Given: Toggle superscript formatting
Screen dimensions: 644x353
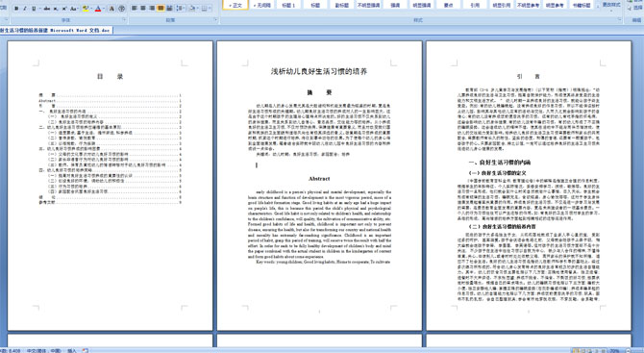Looking at the screenshot, I should [x=65, y=9].
